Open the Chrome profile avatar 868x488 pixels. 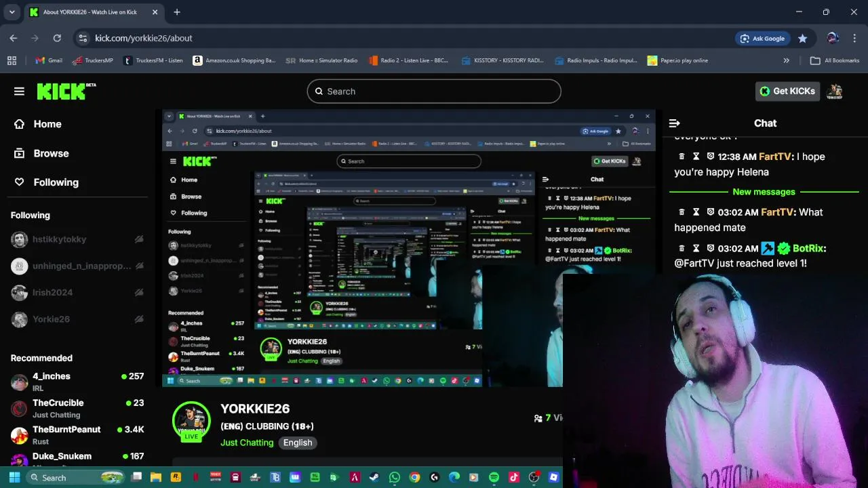click(833, 39)
